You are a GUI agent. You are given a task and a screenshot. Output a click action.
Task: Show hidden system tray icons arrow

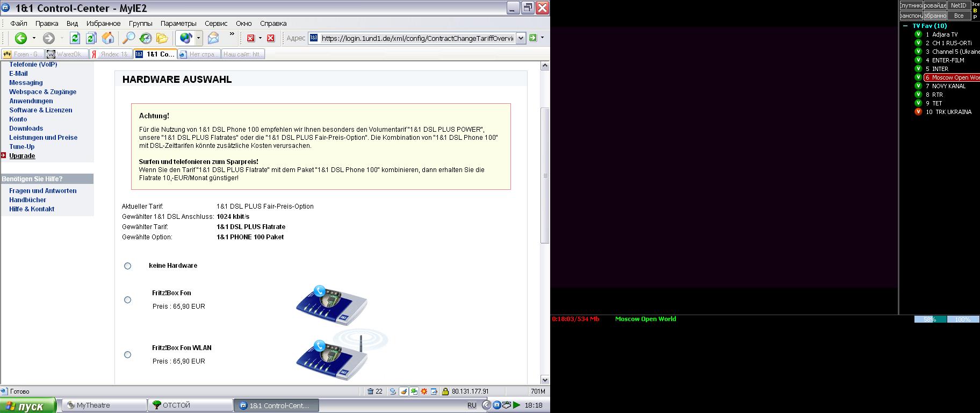click(486, 405)
